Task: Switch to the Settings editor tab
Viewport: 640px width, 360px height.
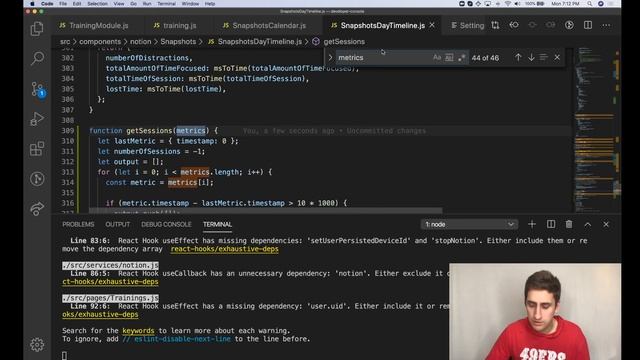Action: tap(467, 25)
